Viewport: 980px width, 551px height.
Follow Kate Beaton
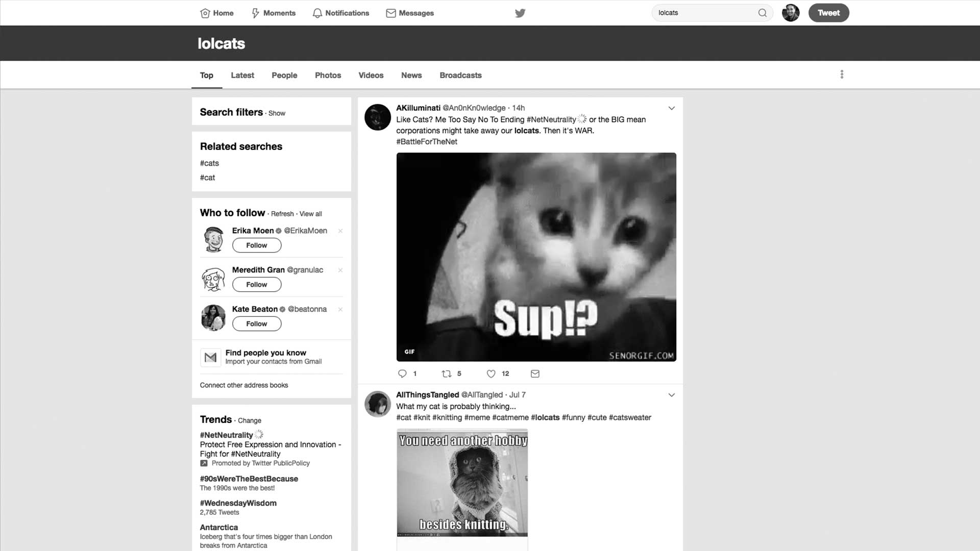coord(257,324)
